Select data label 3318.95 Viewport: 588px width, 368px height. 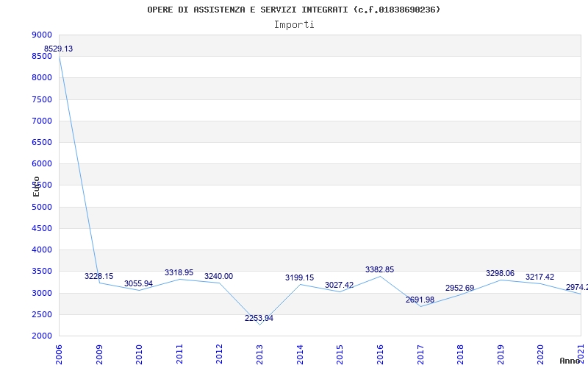tap(179, 272)
